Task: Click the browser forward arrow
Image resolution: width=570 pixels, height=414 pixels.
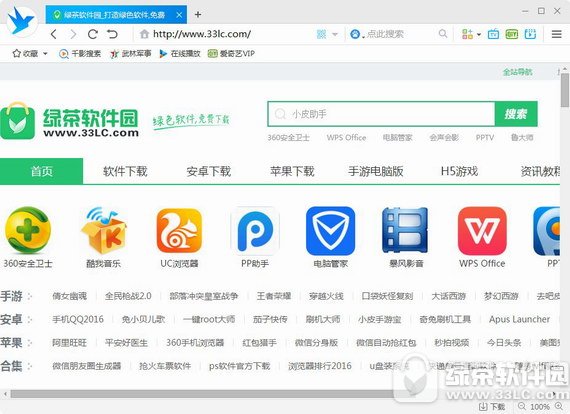Action: (73, 34)
